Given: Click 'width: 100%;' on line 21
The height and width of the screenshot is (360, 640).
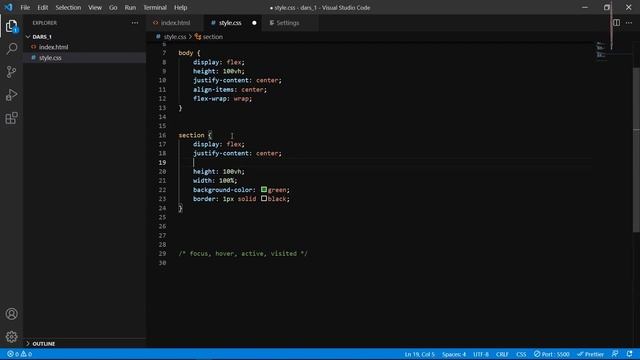Looking at the screenshot, I should click(x=215, y=180).
